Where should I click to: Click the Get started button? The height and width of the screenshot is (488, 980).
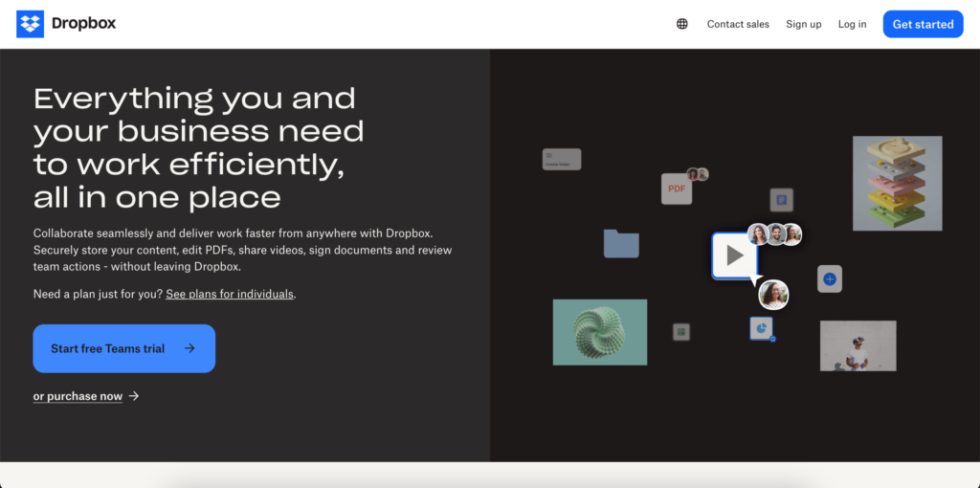pos(924,24)
